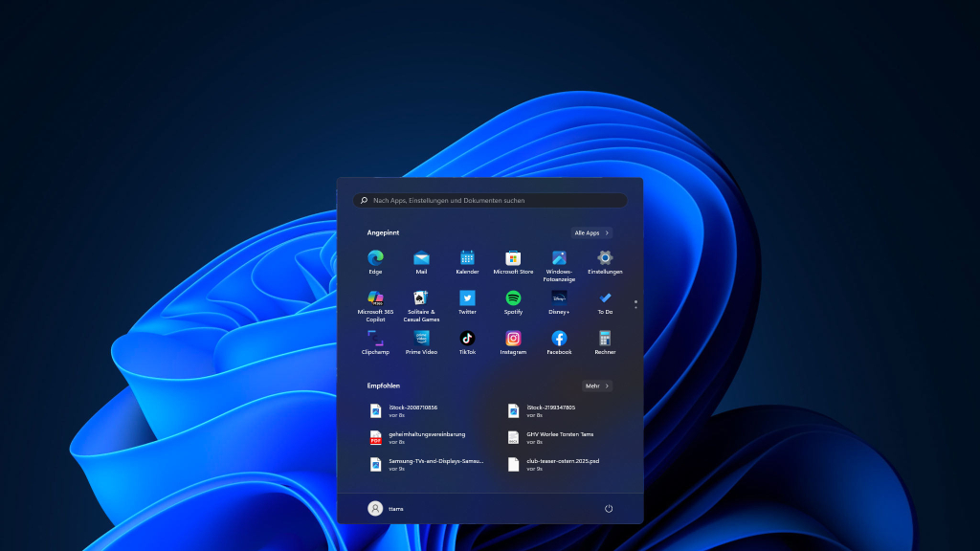Open the Disney+ app

click(559, 302)
